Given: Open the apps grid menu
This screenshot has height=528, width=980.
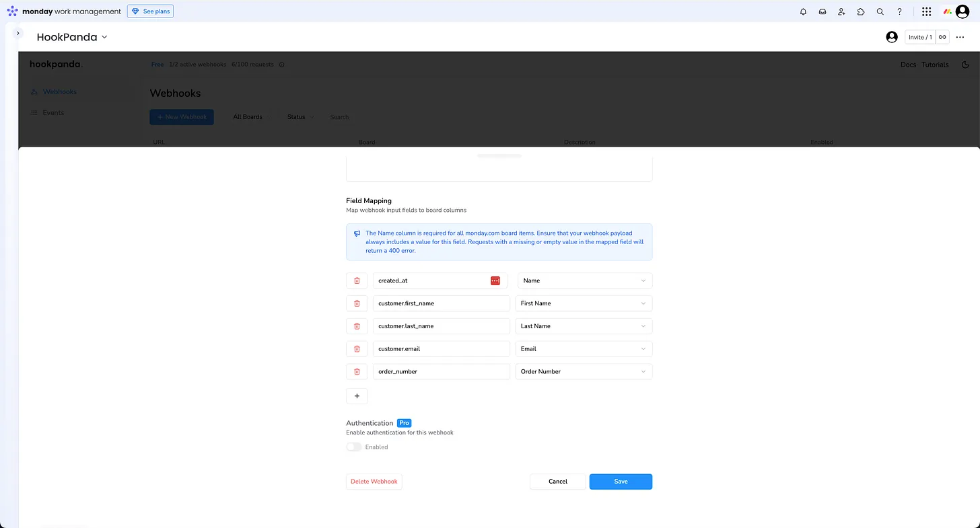Looking at the screenshot, I should pos(926,11).
